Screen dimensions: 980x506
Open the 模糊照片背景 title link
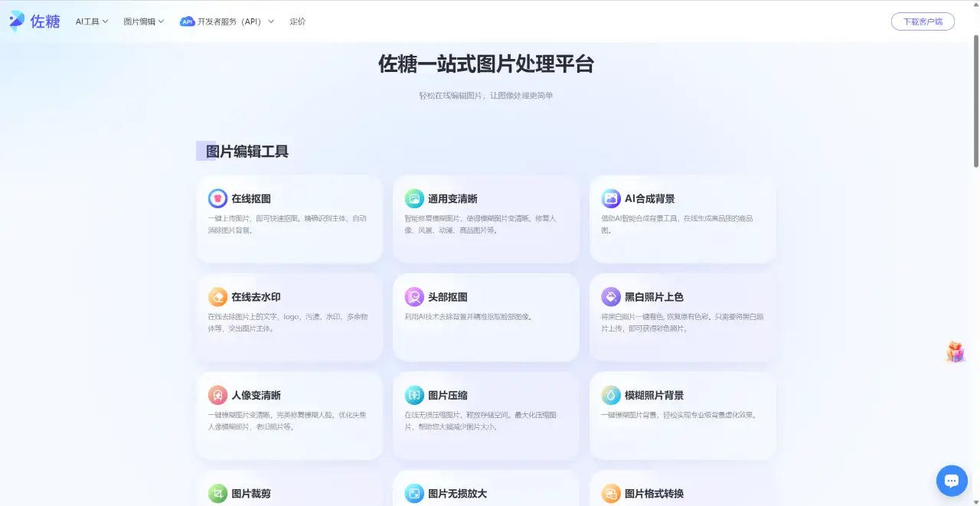coord(655,395)
